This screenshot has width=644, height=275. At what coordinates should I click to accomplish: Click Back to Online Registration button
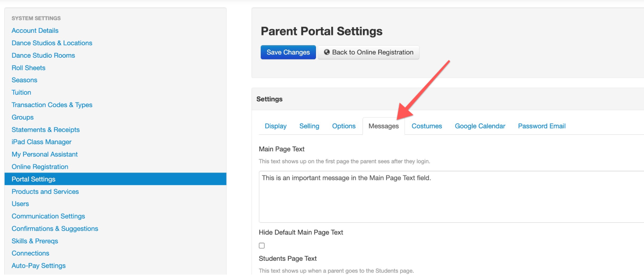pyautogui.click(x=369, y=52)
